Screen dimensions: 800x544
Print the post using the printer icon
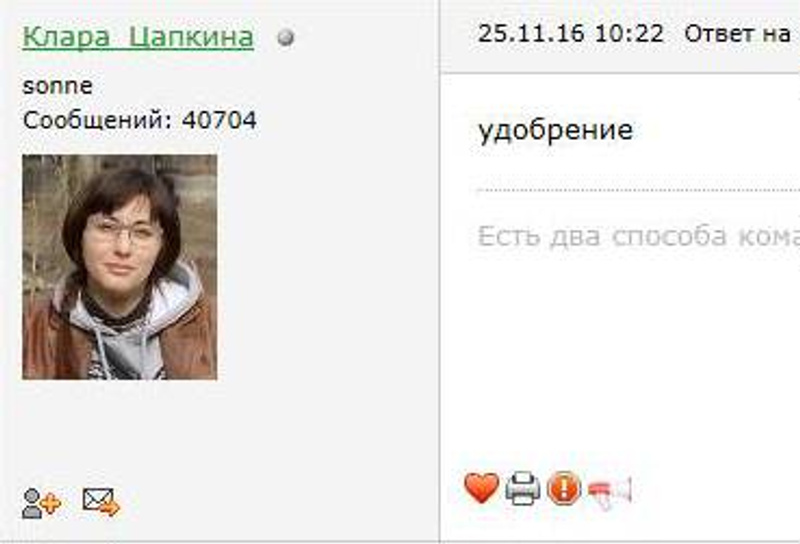point(522,489)
